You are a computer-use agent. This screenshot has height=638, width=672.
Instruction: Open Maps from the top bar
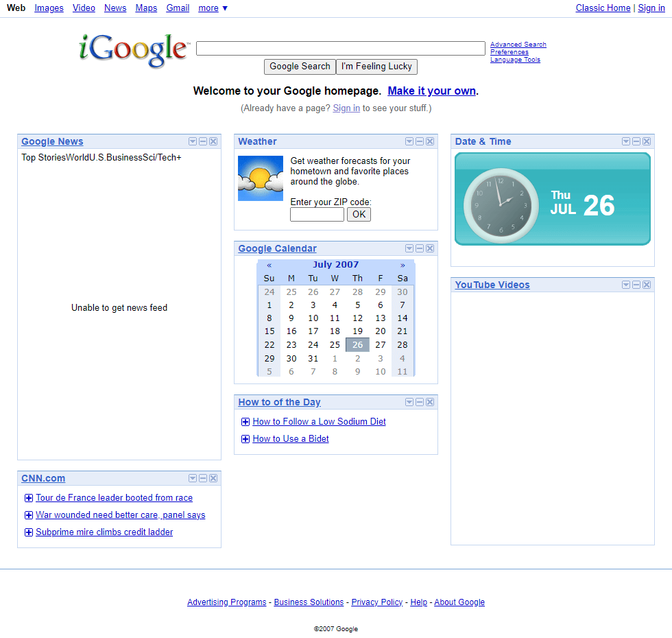[146, 8]
